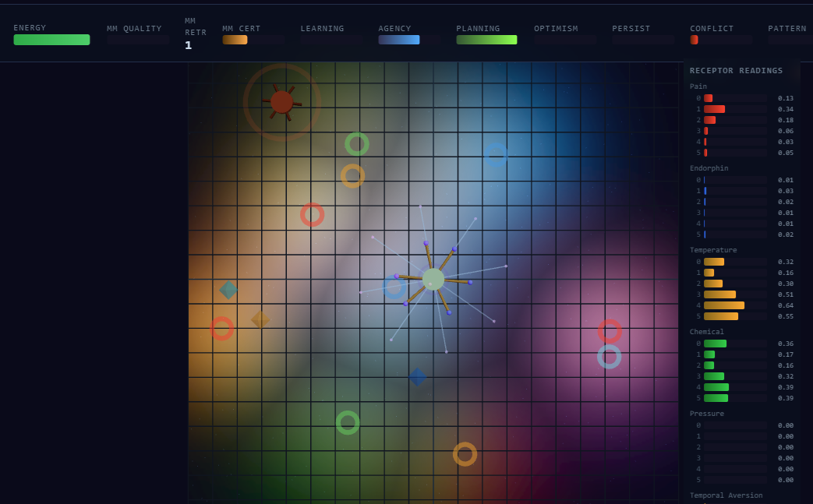Click the AGENCY blue bar

(399, 40)
